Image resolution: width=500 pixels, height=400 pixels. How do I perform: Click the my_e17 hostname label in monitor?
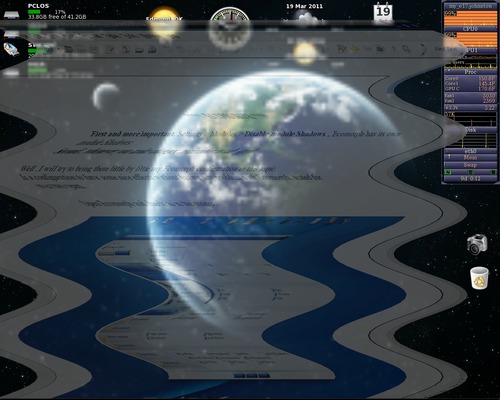(x=470, y=6)
